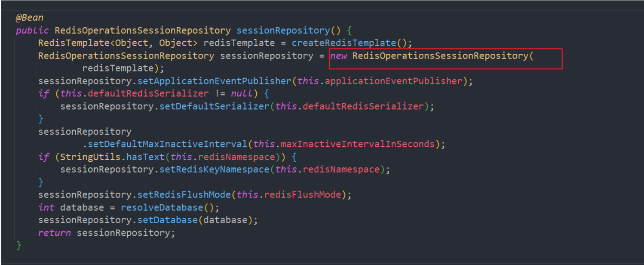The image size is (644, 265).
Task: Click redisTemplate on the wrapped constructor argument line
Action: point(118,68)
